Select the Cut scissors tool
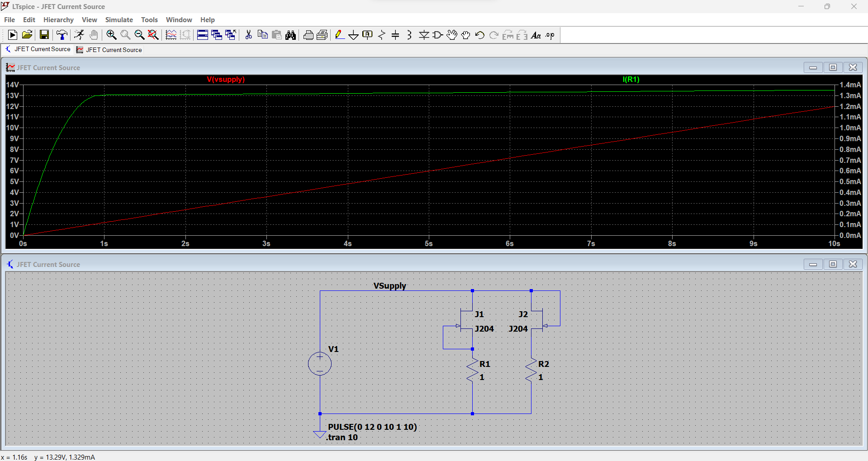 [x=248, y=35]
